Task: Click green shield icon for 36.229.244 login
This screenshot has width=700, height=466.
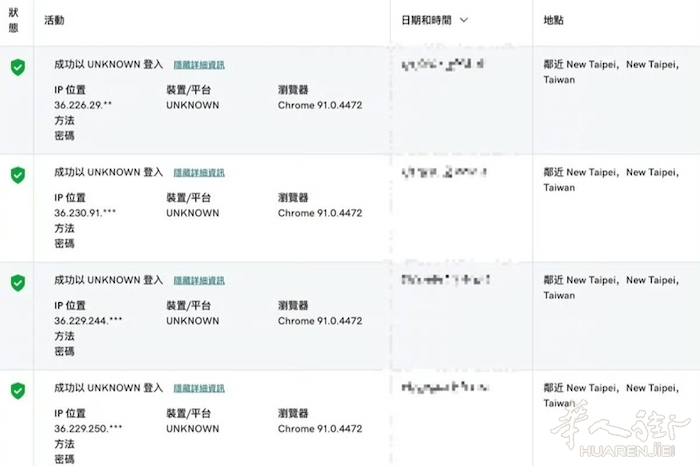Action: click(18, 283)
